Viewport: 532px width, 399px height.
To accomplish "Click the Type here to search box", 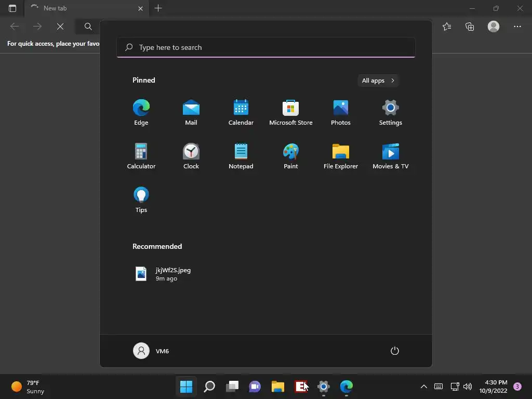I will pyautogui.click(x=265, y=47).
